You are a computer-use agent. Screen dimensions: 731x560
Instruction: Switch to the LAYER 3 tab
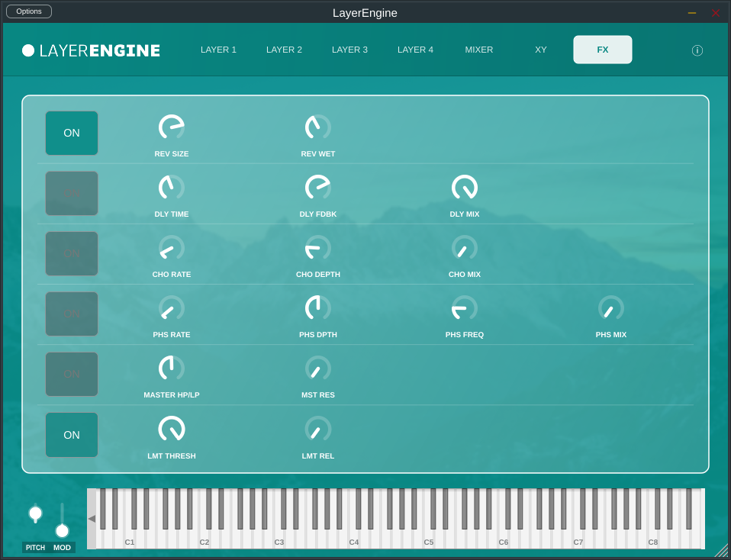pyautogui.click(x=349, y=50)
